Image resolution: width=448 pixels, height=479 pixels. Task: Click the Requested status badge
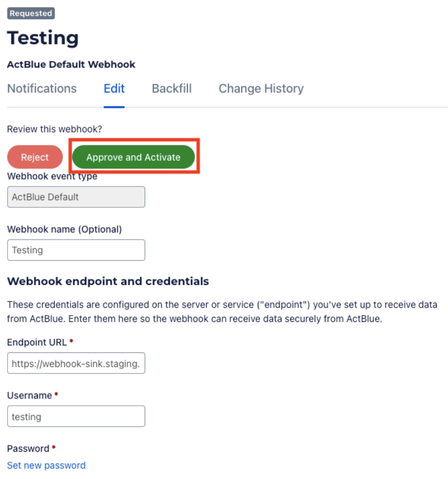(31, 13)
